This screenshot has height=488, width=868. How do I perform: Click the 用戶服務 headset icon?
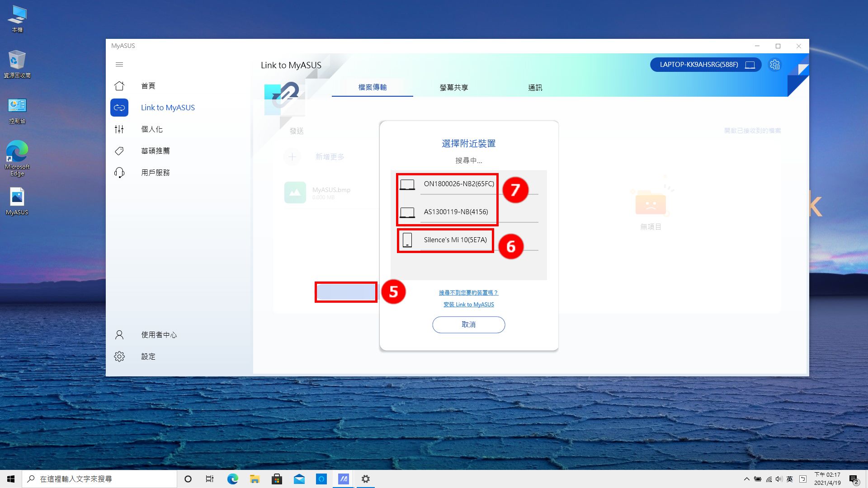tap(119, 173)
